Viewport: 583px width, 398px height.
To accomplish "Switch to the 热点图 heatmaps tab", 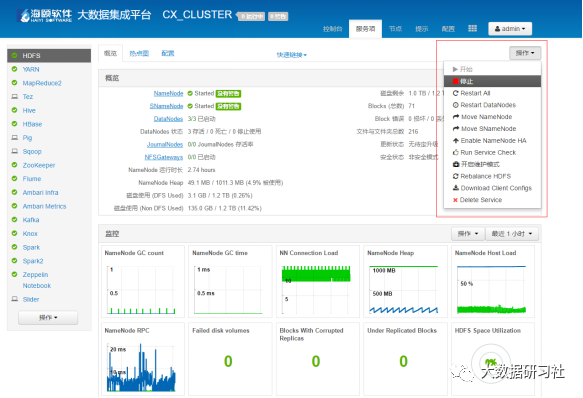I will point(139,54).
